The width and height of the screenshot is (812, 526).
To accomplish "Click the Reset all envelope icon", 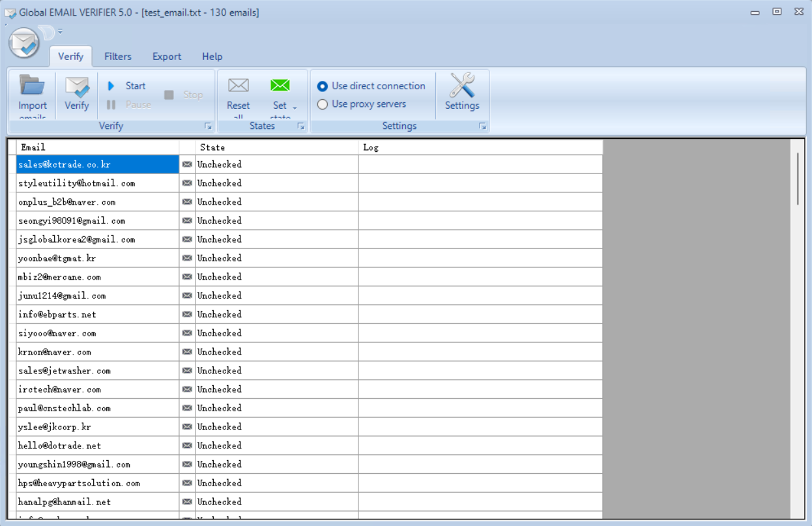I will pos(238,86).
